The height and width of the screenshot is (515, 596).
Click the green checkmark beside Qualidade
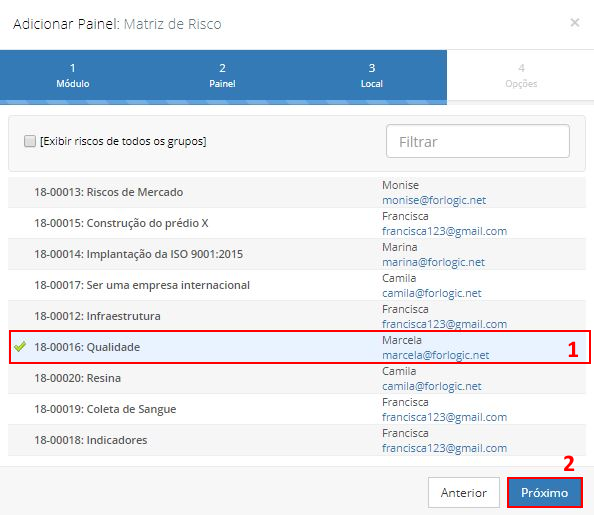coord(20,346)
